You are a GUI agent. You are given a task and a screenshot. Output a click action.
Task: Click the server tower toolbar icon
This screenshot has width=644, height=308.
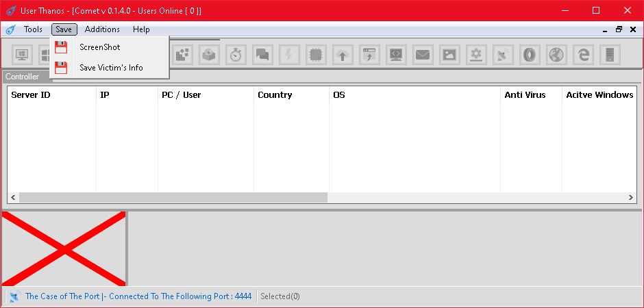click(610, 55)
